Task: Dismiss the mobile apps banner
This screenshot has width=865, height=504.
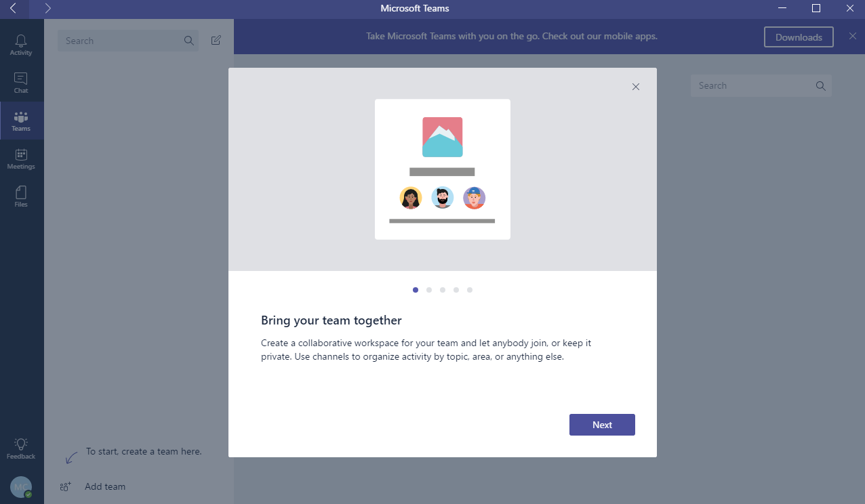Action: [x=852, y=36]
